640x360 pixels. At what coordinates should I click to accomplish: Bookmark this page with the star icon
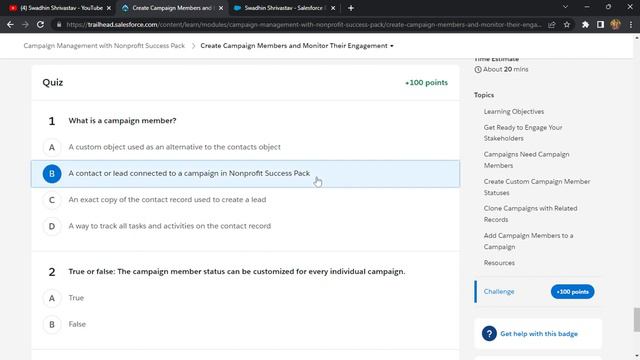pyautogui.click(x=567, y=24)
